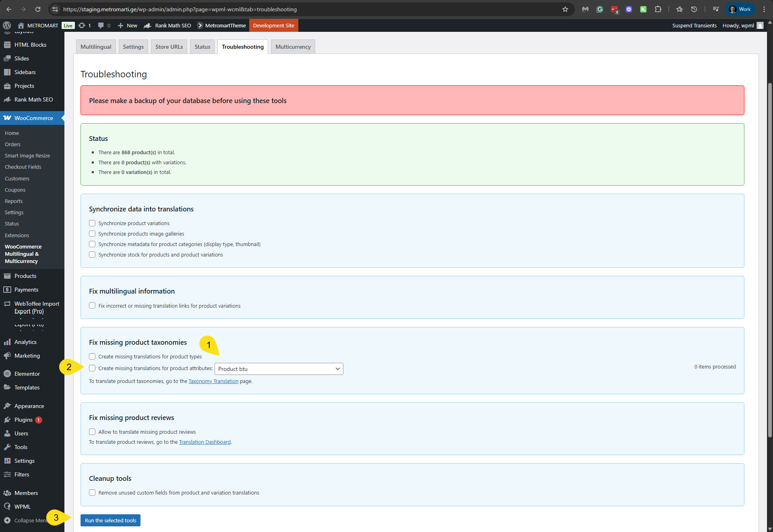Tick Remove unused custom fields checkbox
Viewport: 773px width, 532px height.
92,493
